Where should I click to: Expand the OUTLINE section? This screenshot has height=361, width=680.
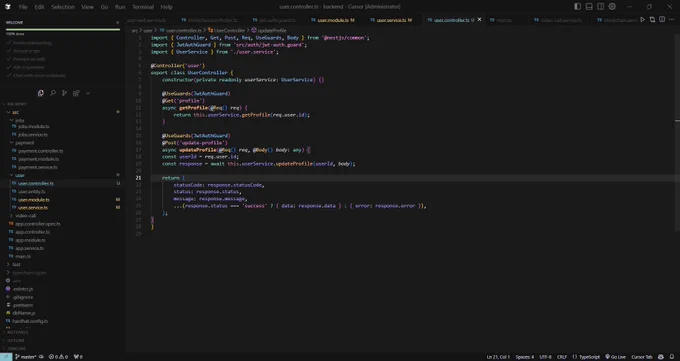pos(15,341)
